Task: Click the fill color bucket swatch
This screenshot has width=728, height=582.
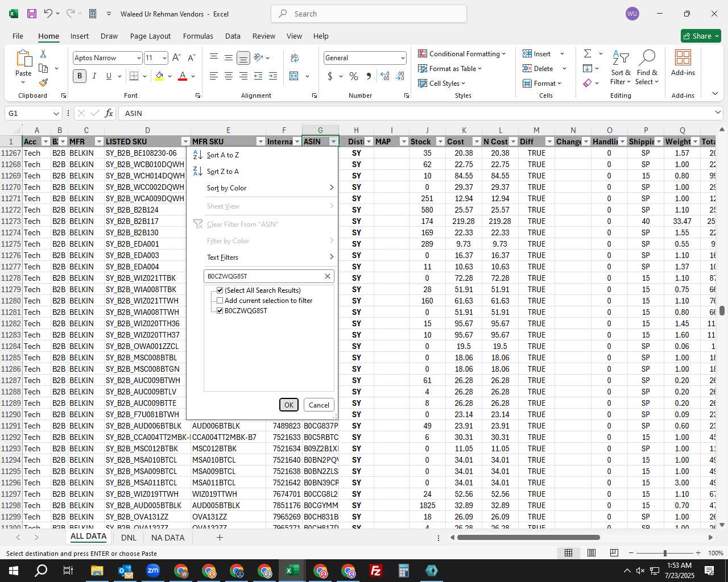Action: pos(159,76)
